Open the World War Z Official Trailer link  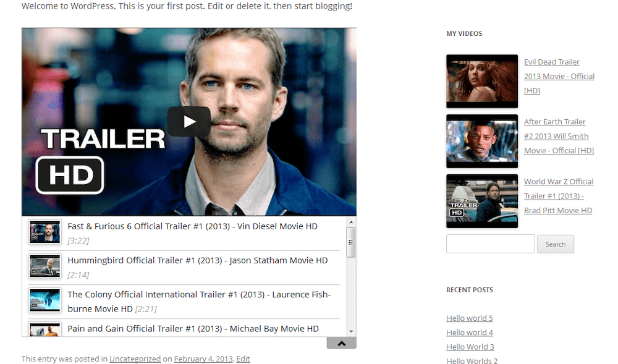tap(559, 196)
